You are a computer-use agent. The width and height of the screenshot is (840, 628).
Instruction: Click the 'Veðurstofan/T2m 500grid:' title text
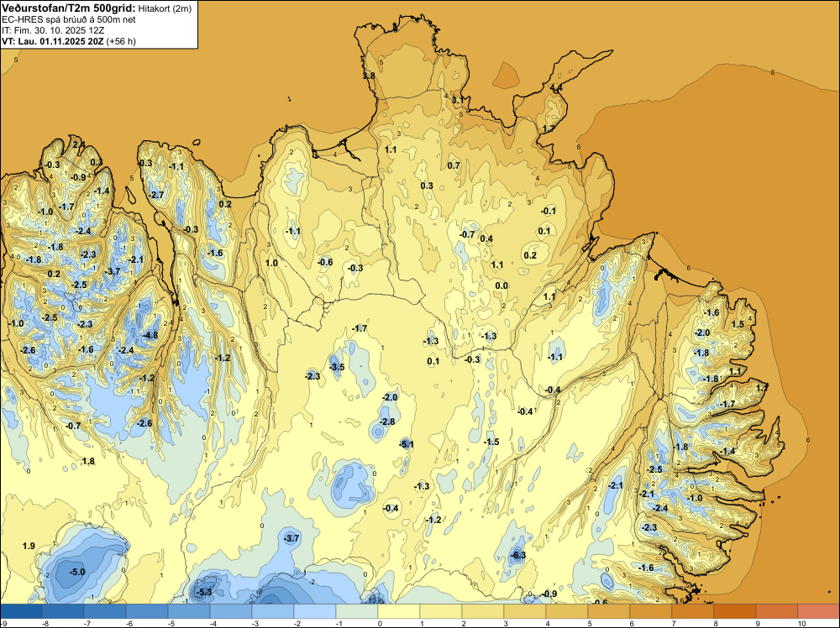tap(69, 8)
